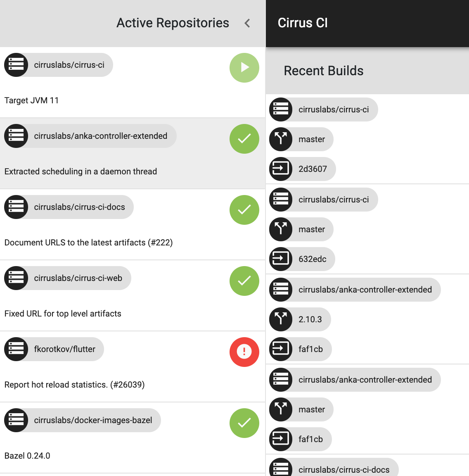
Task: Select the repository icon next to cirruslabs/cirrus-ci-docs
Action: 16,207
